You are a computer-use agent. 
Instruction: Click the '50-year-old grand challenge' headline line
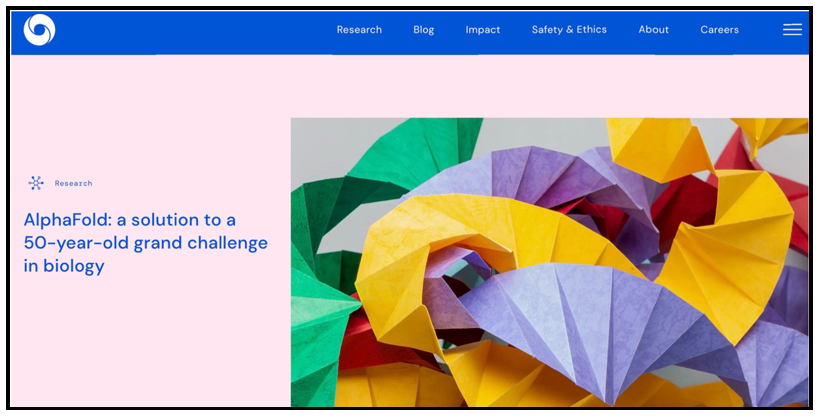tap(146, 243)
